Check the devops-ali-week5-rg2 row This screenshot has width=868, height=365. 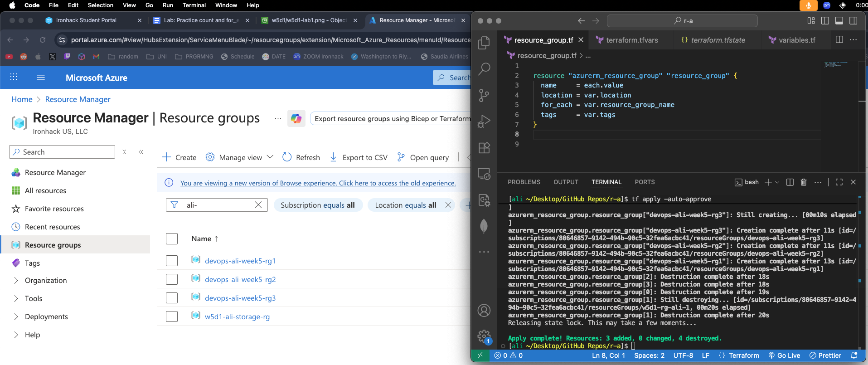172,279
